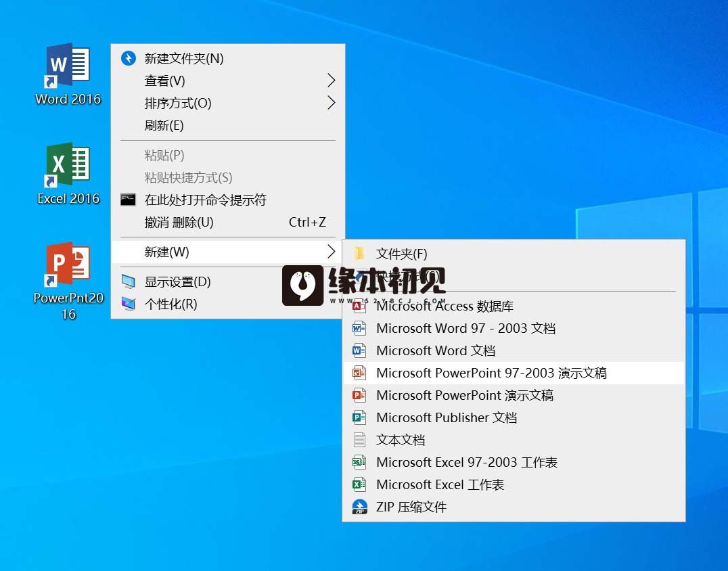
Task: Click the Word 97 - 2003 document icon
Action: (x=359, y=328)
